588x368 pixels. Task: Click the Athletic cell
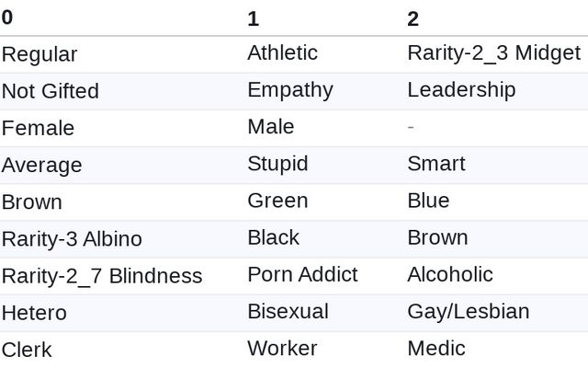282,53
